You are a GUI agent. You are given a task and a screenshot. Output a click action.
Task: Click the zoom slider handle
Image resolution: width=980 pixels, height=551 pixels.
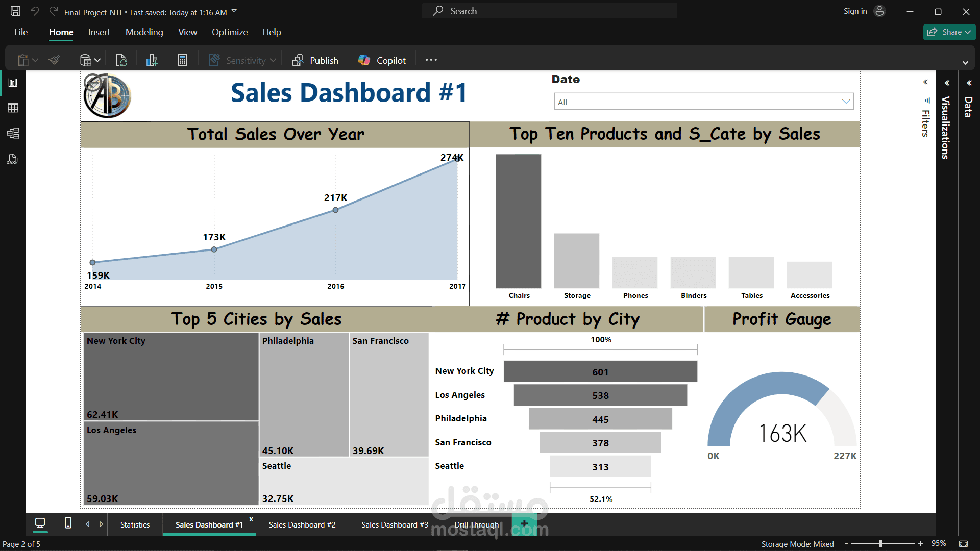pos(881,544)
